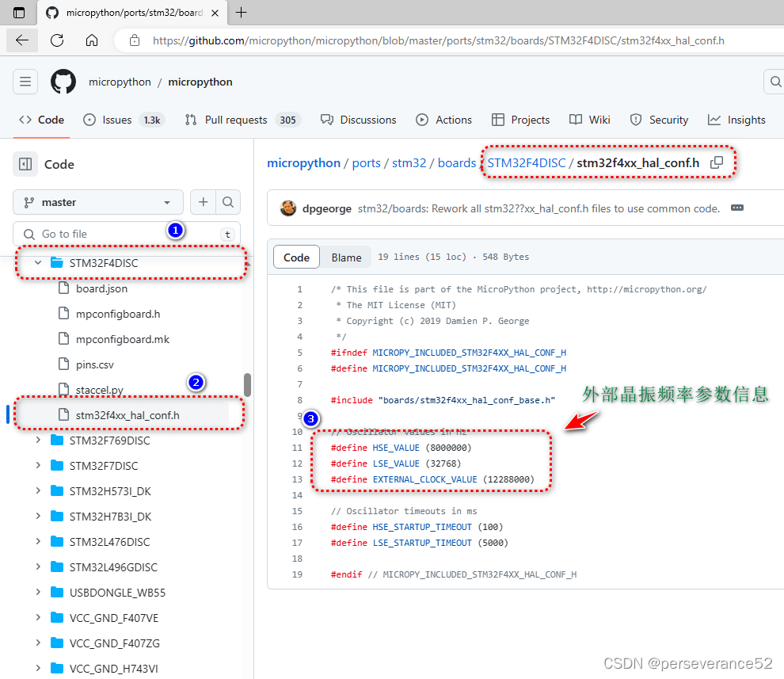The height and width of the screenshot is (679, 784).
Task: Open mpconfigboard.h file
Action: click(x=118, y=315)
